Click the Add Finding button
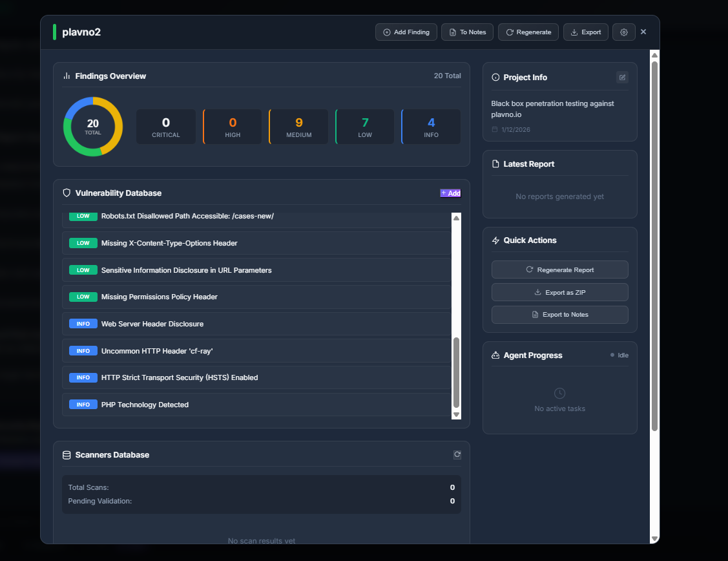 (x=406, y=32)
